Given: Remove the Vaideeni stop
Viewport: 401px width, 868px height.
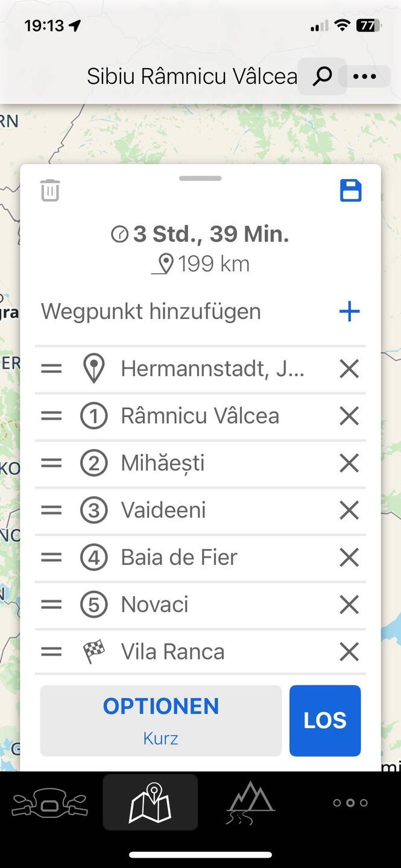Looking at the screenshot, I should pos(349,510).
